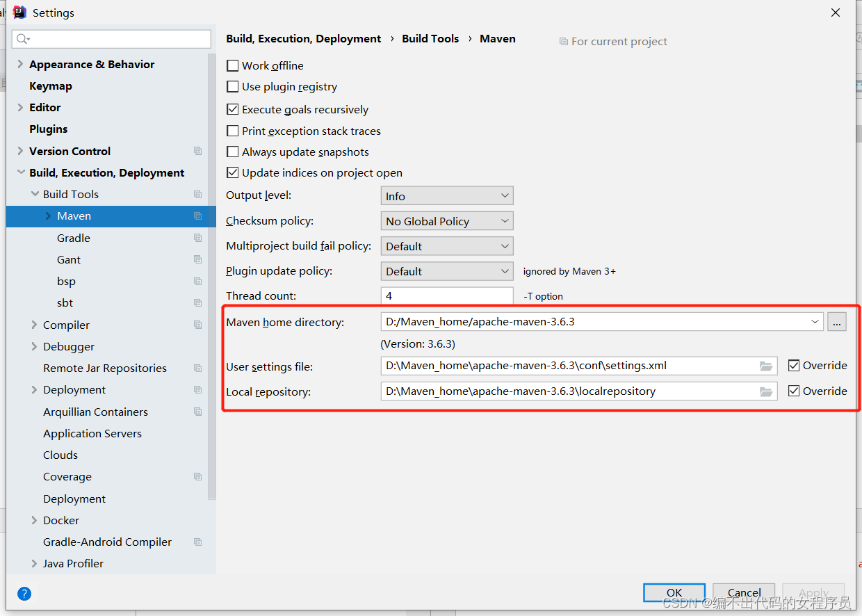
Task: Click the search magnifier icon in settings search
Action: click(x=23, y=39)
